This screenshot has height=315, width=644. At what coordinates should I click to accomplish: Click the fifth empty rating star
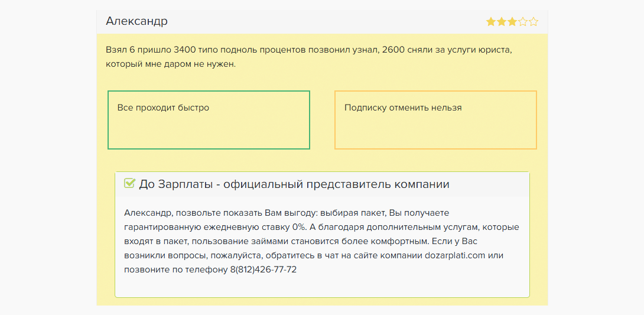pyautogui.click(x=533, y=22)
